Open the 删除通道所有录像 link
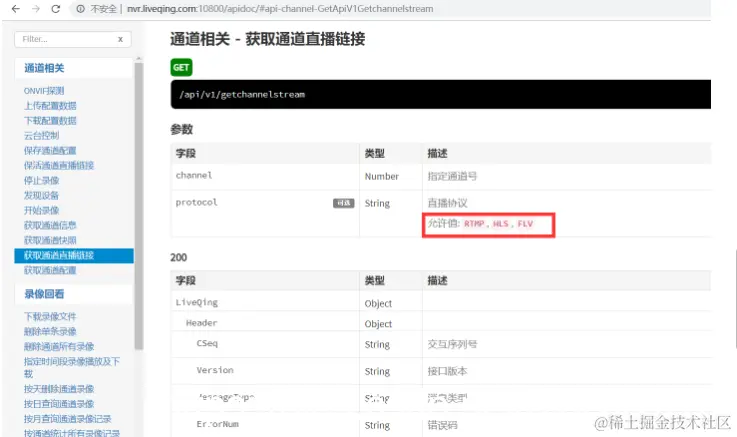737x437 pixels. click(x=59, y=347)
